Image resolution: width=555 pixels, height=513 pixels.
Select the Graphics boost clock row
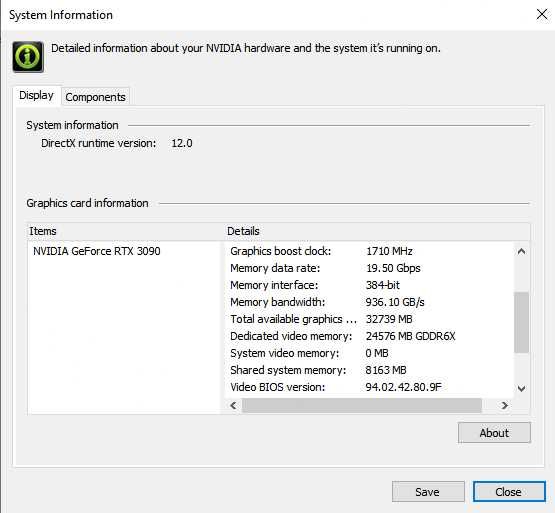pyautogui.click(x=370, y=251)
